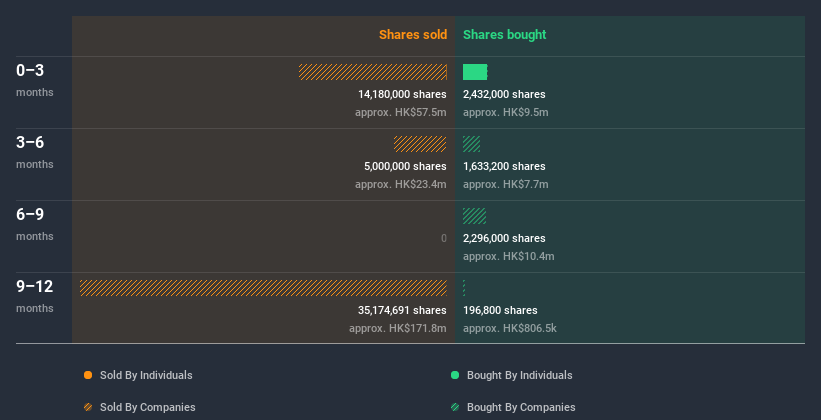Click approx. HK$10.4m text
The image size is (821, 420).
click(x=508, y=256)
